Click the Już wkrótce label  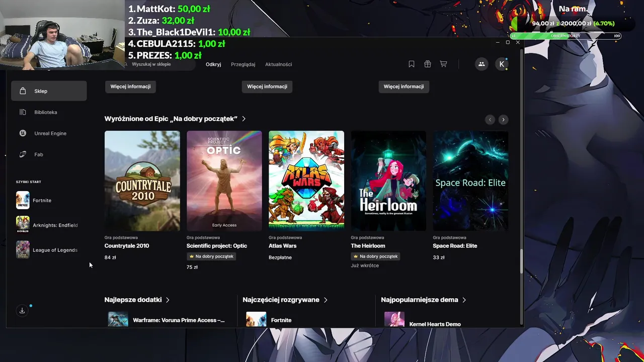tap(365, 265)
